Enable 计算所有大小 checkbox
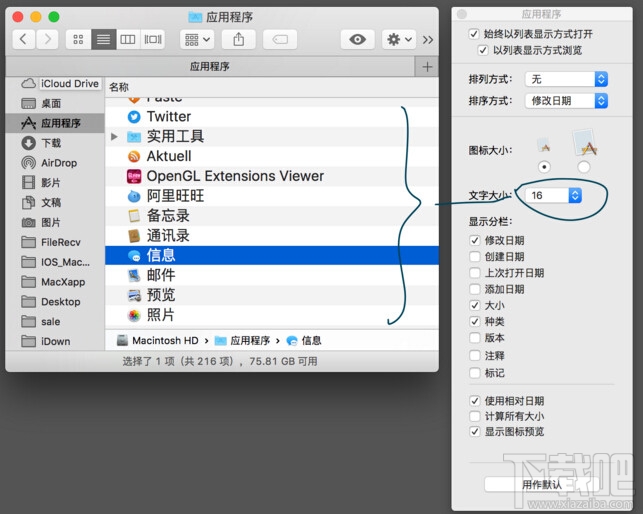Viewport: 643px width, 514px height. [474, 416]
